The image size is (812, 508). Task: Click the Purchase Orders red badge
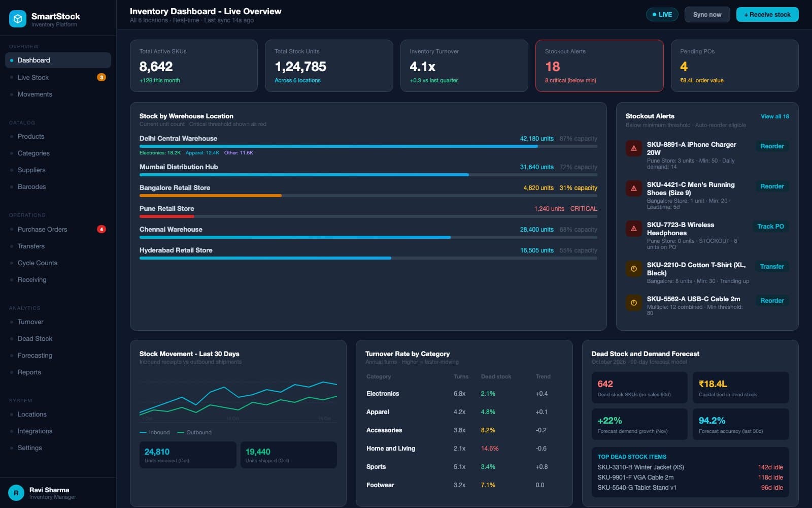coord(101,229)
